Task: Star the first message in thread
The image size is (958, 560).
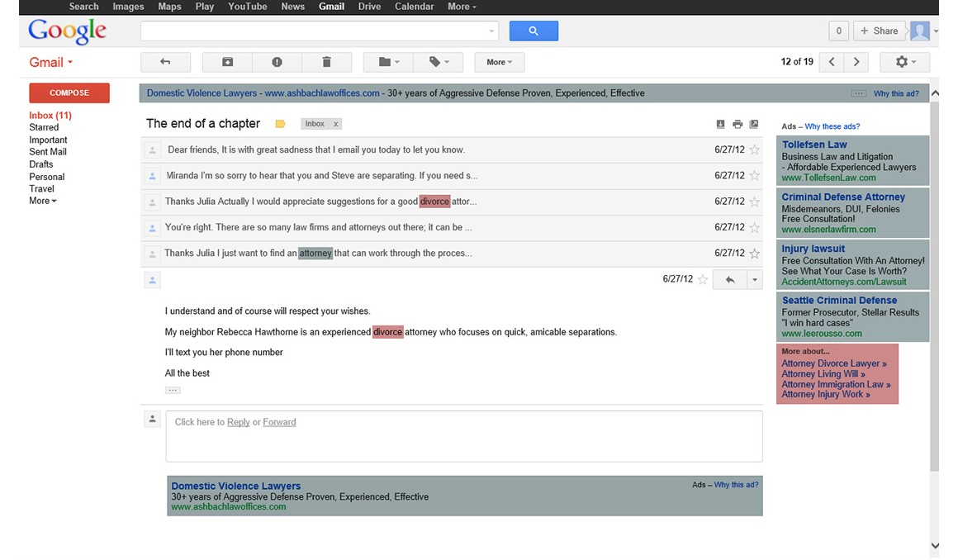Action: [754, 150]
